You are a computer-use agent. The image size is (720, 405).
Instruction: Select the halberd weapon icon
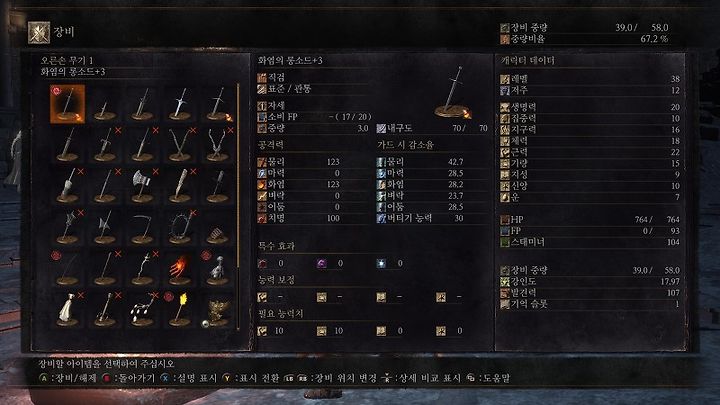pos(105,227)
